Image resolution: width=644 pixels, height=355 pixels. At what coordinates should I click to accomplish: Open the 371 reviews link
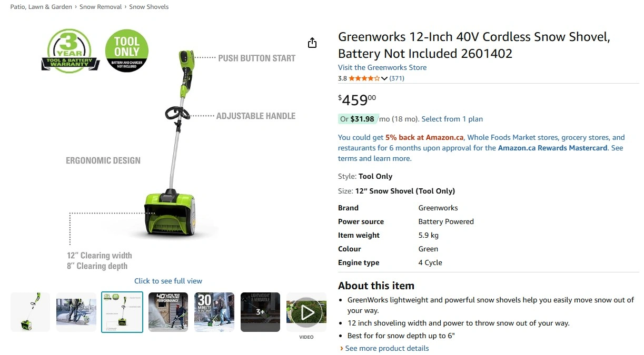coord(397,78)
